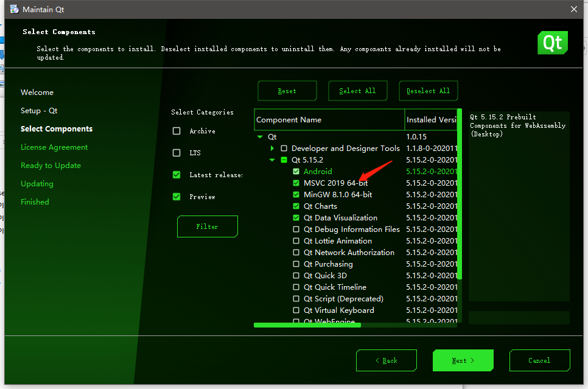
Task: Click the Maintain Qt title bar icon
Action: pos(14,9)
